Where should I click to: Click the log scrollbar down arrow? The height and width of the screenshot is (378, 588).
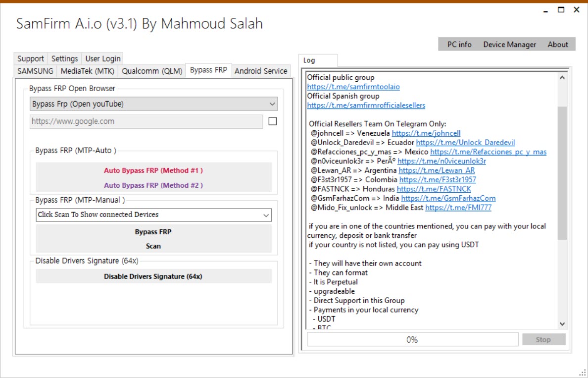tap(562, 324)
